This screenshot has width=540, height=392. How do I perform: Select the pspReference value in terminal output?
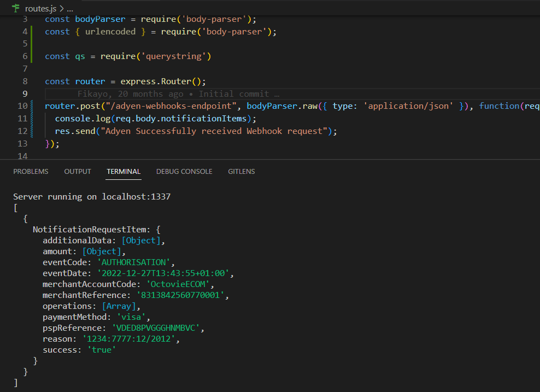coord(157,327)
